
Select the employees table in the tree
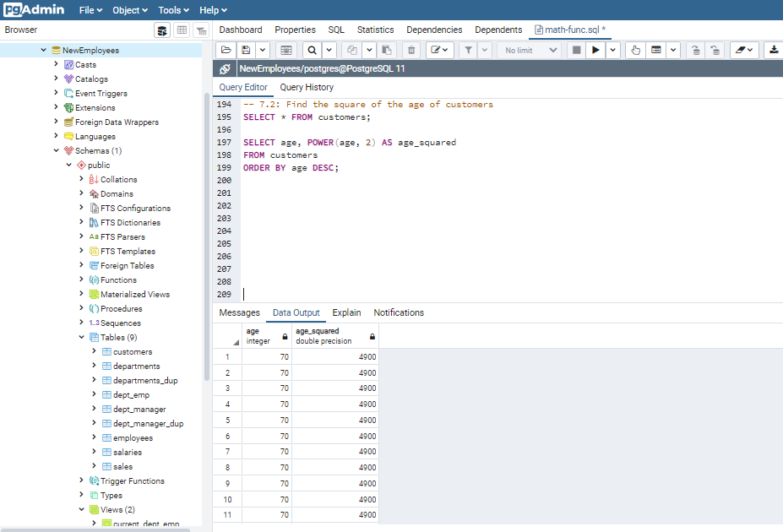point(133,438)
